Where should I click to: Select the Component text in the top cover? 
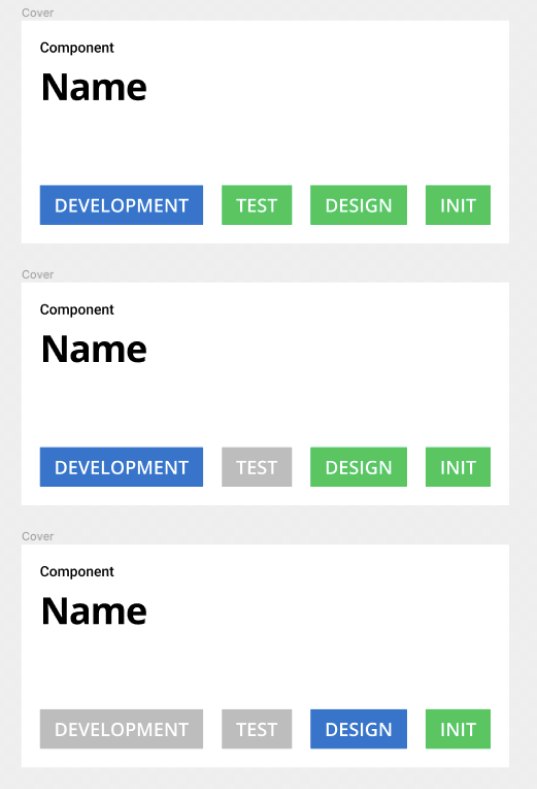(x=77, y=48)
